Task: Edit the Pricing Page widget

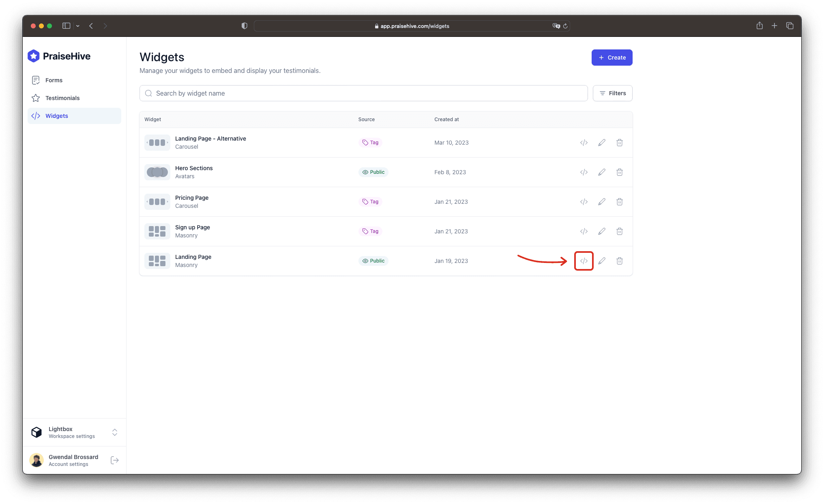Action: [x=601, y=201]
